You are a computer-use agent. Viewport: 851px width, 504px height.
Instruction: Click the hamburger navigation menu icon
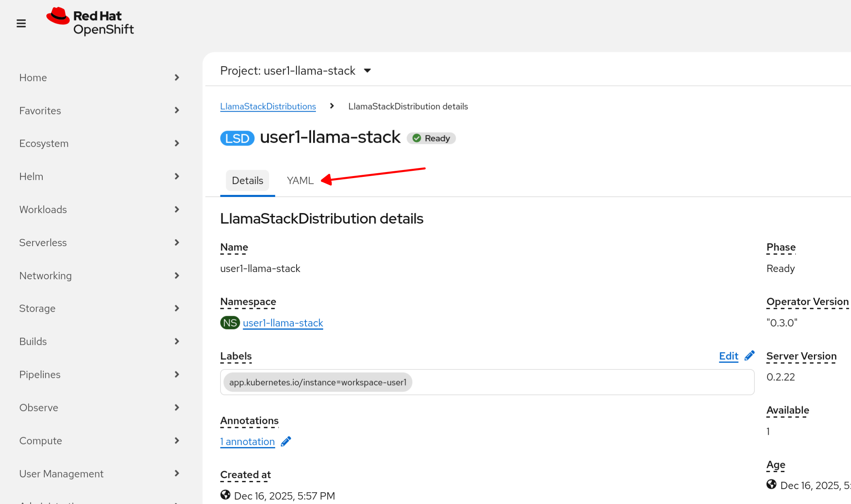(x=21, y=23)
